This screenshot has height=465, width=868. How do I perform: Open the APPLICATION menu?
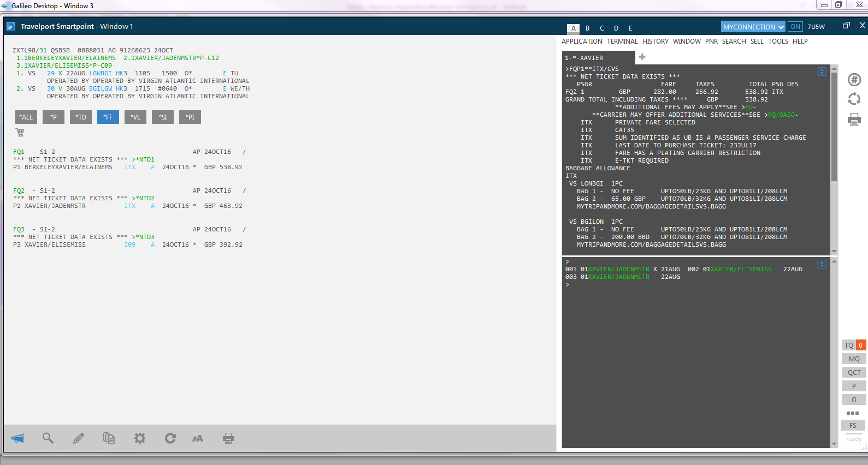point(582,41)
